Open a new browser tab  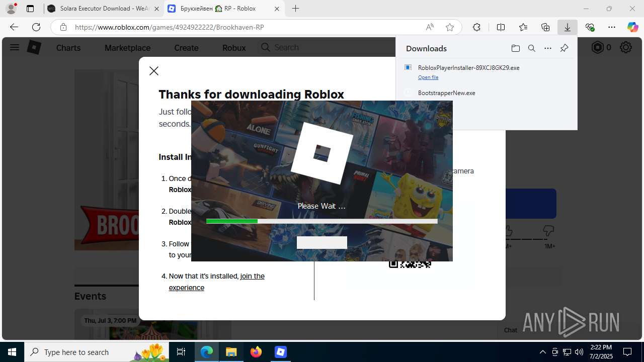click(x=295, y=9)
